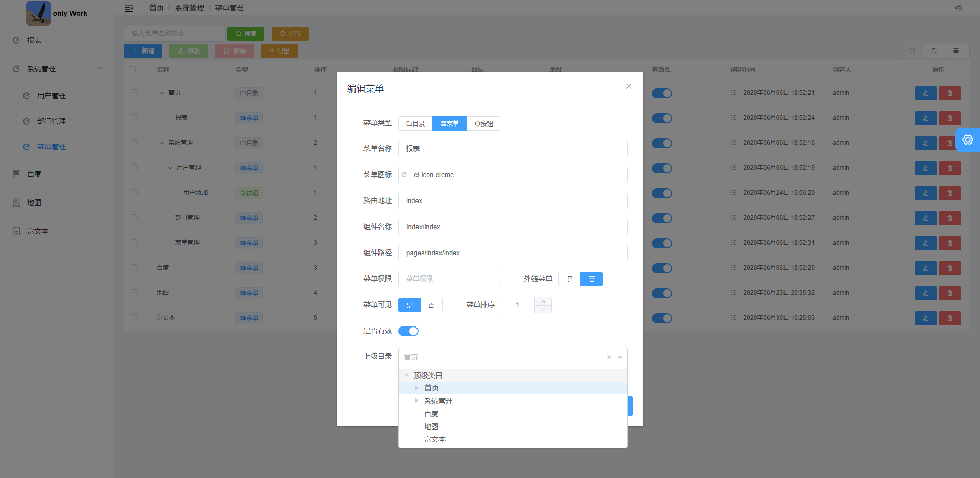Click the red delete icon in the 首页 row
This screenshot has width=980, height=478.
[x=950, y=93]
